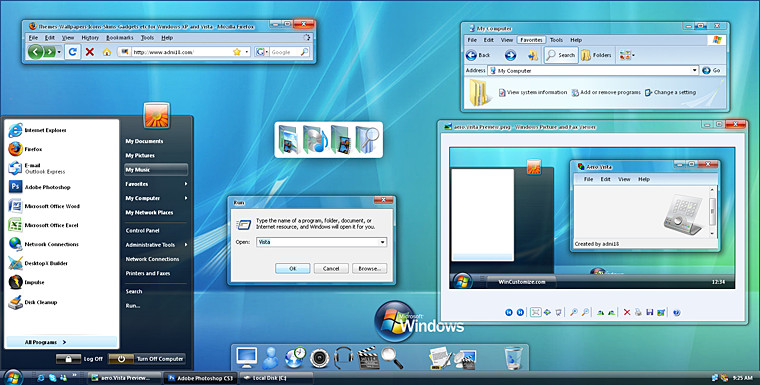
Task: Click the Log Off button
Action: [79, 359]
